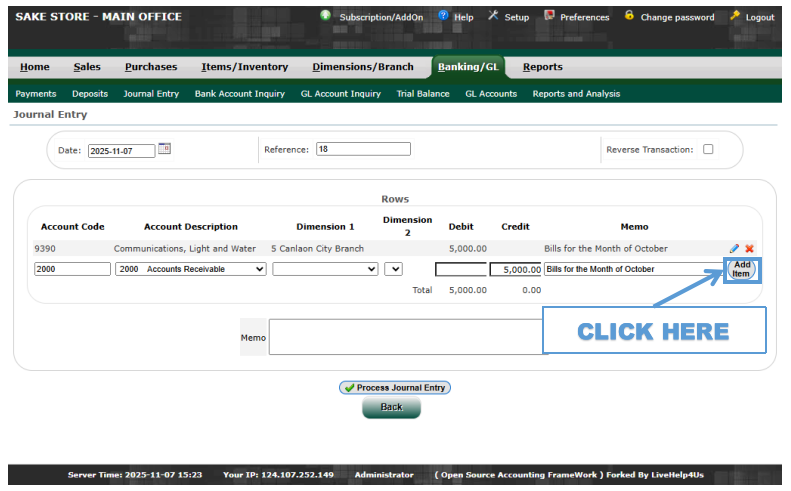Viewport: 791px width, 491px height.
Task: Click the Change password lock icon
Action: coord(629,16)
